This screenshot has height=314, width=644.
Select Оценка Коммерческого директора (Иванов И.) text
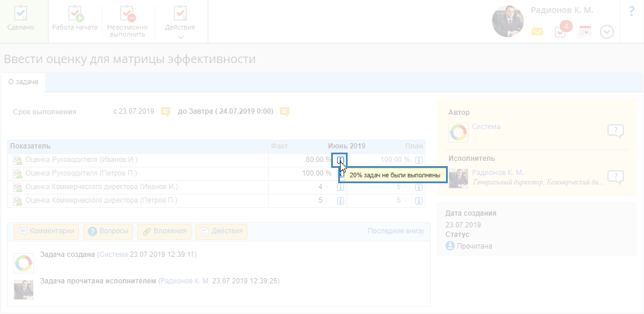click(x=102, y=187)
